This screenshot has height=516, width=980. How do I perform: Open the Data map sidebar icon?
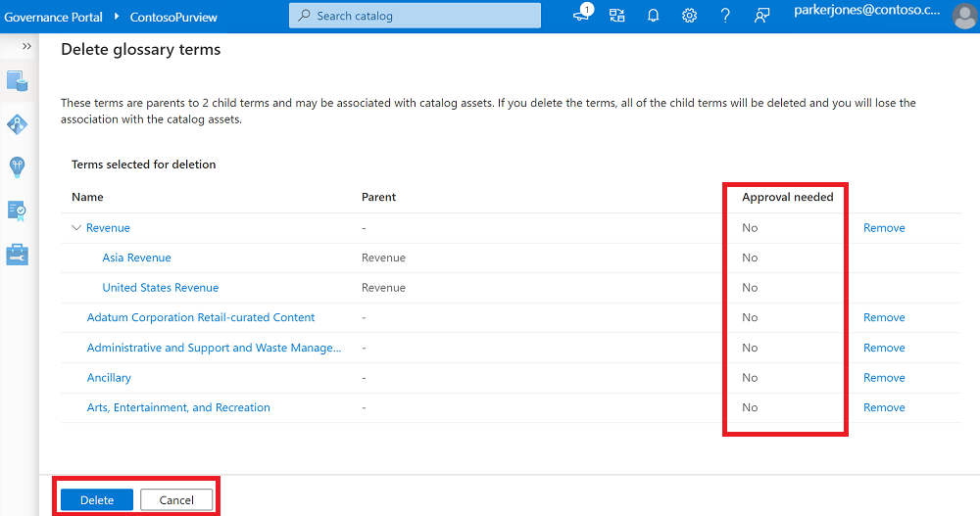[x=18, y=125]
